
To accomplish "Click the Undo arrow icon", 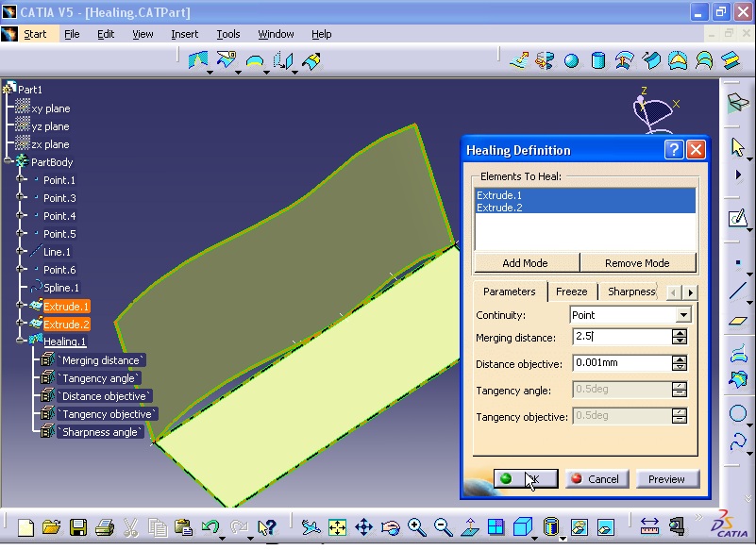I will pyautogui.click(x=210, y=526).
